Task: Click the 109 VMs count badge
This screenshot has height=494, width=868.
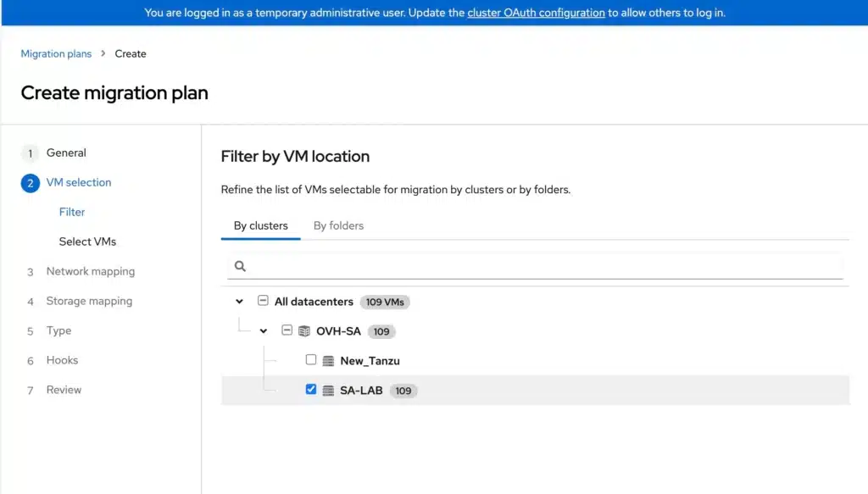Action: (384, 302)
